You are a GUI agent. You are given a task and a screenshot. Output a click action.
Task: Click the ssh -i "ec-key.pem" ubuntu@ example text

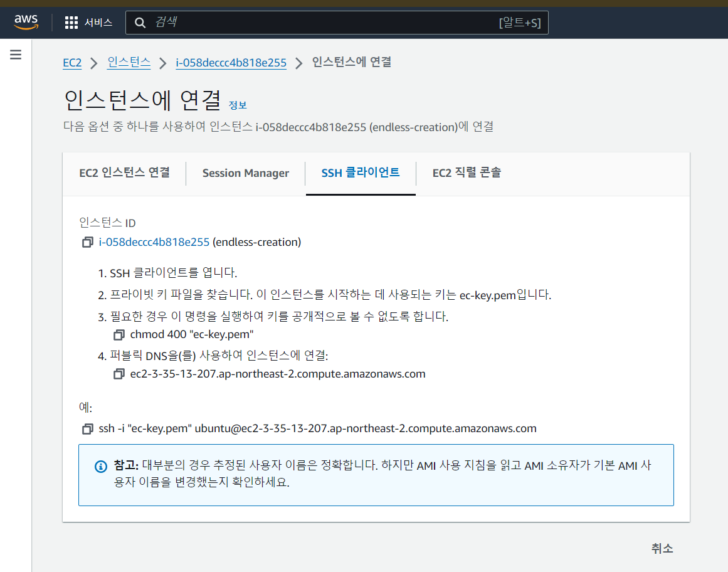317,428
